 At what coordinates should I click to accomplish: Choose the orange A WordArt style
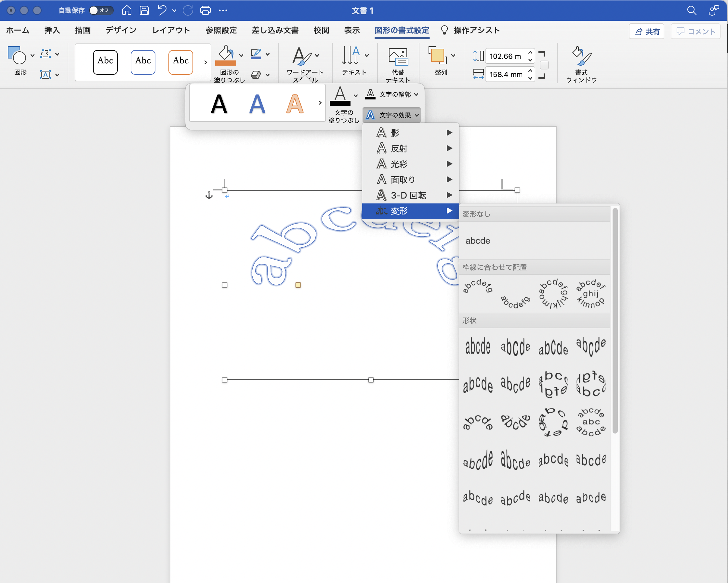click(295, 103)
